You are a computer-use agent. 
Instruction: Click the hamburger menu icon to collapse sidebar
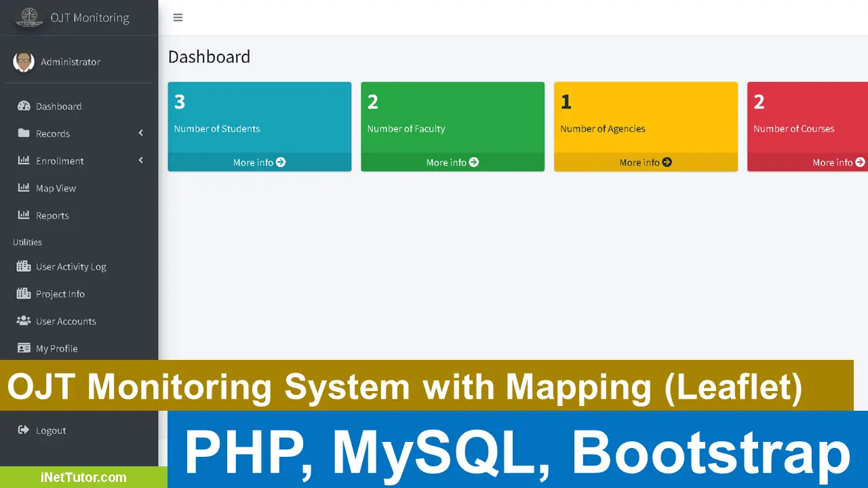pos(178,18)
